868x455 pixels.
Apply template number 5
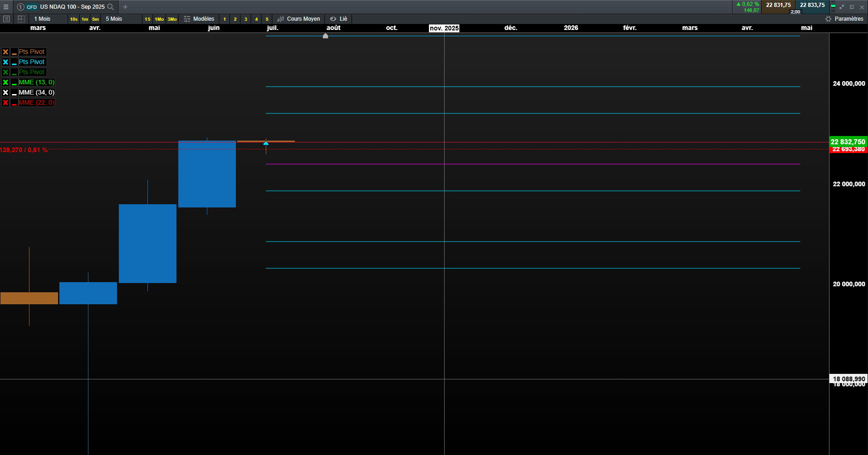(x=267, y=19)
